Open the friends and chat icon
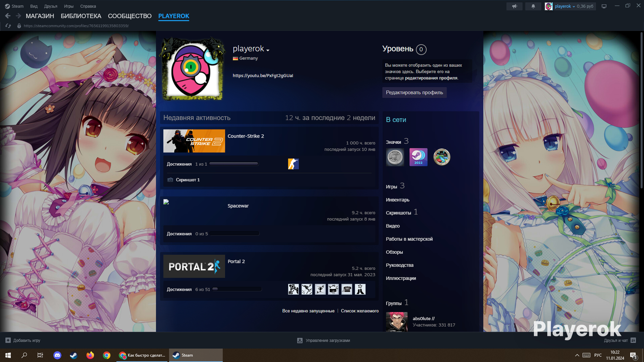Viewport: 644px width, 362px height. click(x=633, y=340)
